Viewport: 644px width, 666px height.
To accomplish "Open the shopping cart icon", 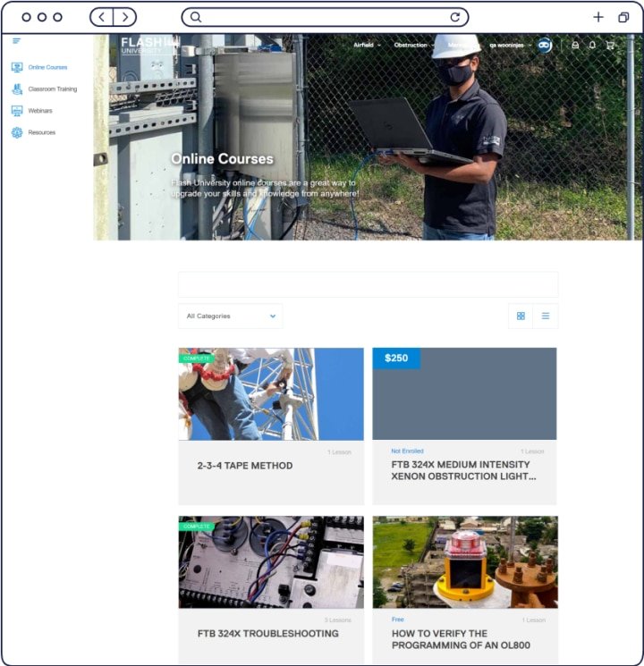I will pyautogui.click(x=610, y=45).
